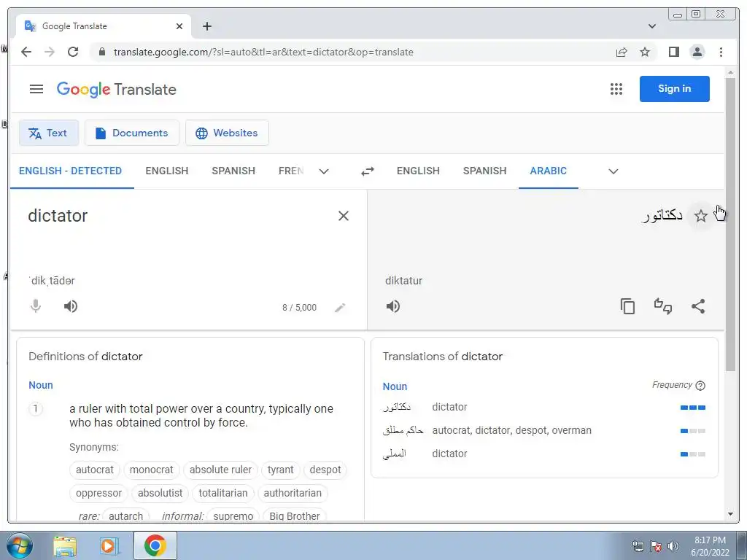Screen dimensions: 747x560
Task: Share the translation
Action: (698, 306)
